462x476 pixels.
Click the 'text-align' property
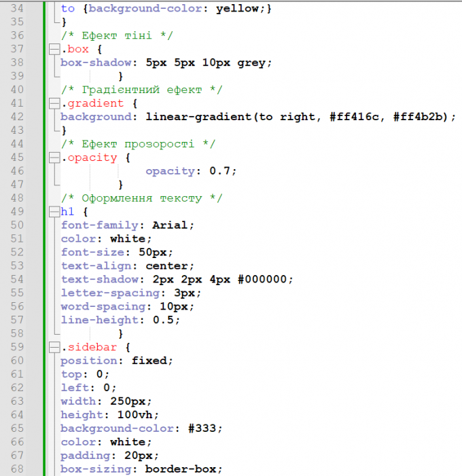96,266
